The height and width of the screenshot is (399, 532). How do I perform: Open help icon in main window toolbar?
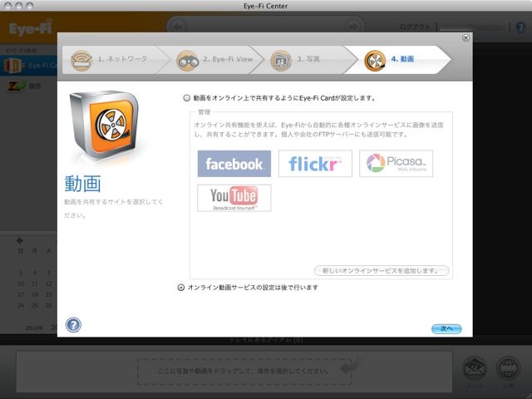coord(521,27)
